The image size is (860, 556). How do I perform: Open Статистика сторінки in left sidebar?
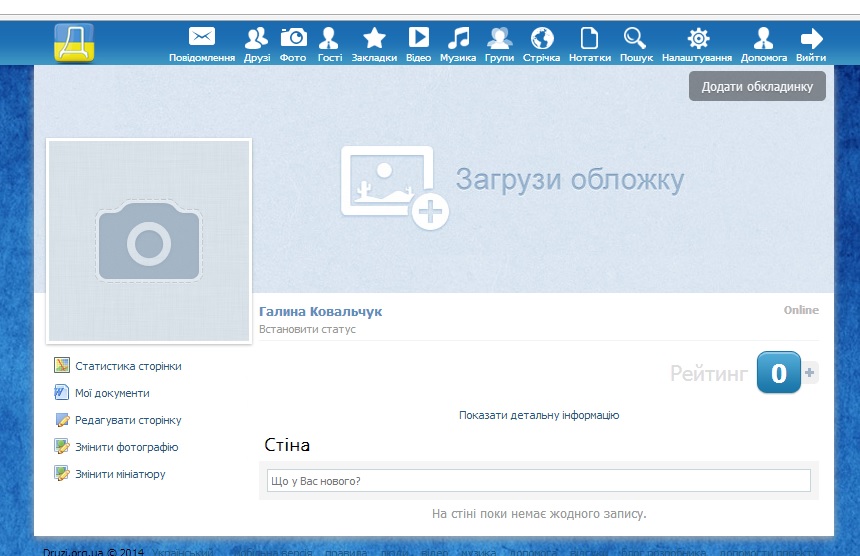pos(128,366)
